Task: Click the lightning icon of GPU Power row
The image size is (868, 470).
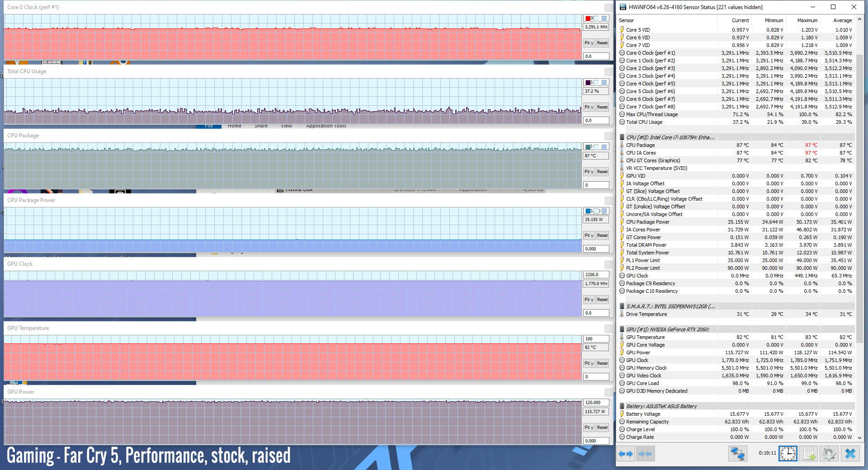Action: (x=622, y=352)
